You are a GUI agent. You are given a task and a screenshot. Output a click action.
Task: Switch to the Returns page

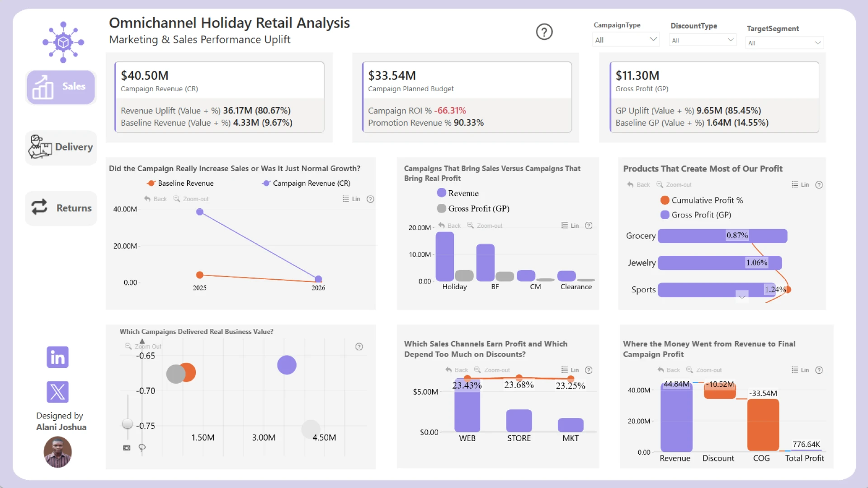pos(61,208)
